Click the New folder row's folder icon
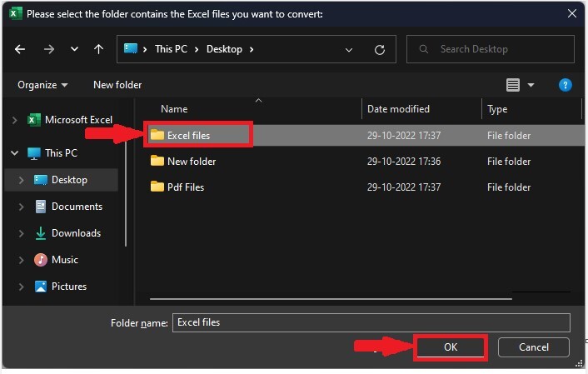Screen dimensions: 588x374 tap(157, 161)
